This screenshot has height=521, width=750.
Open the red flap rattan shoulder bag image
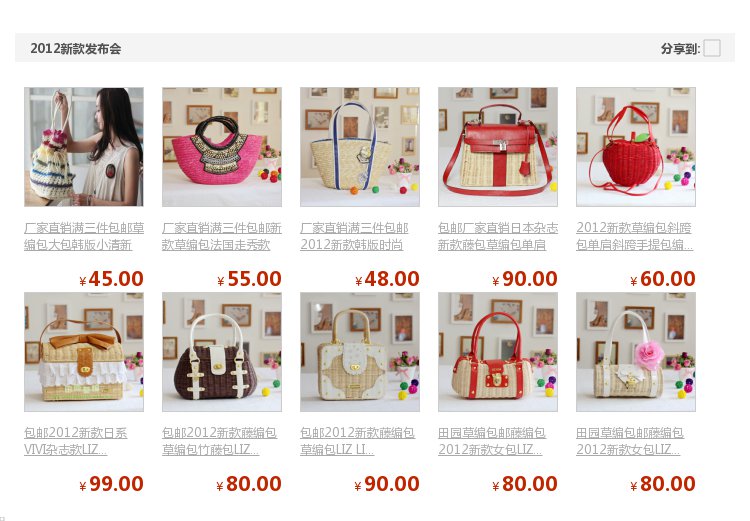pyautogui.click(x=498, y=147)
